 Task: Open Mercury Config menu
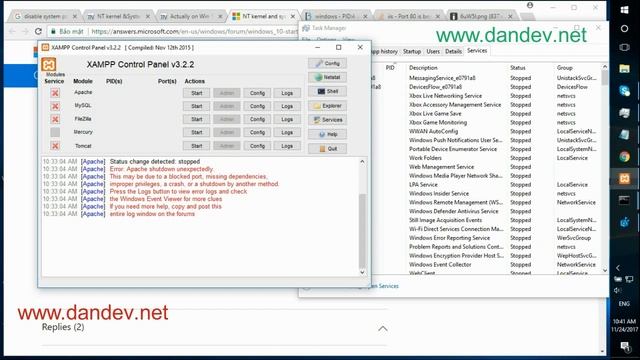(257, 132)
